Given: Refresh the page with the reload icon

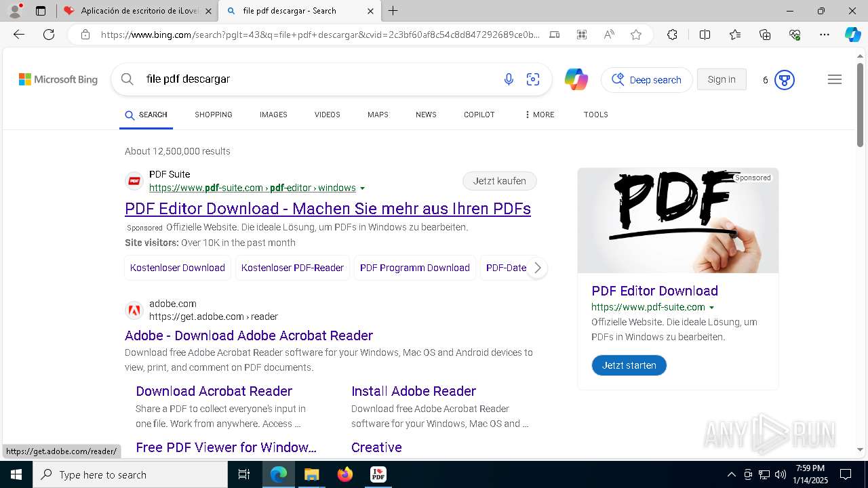Looking at the screenshot, I should point(49,35).
